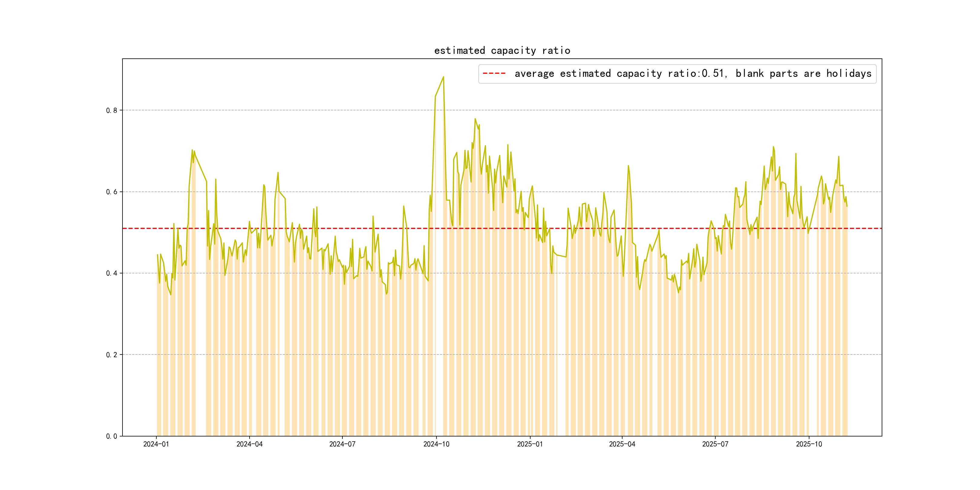Click the 0.6 y-axis tick label

pos(112,192)
